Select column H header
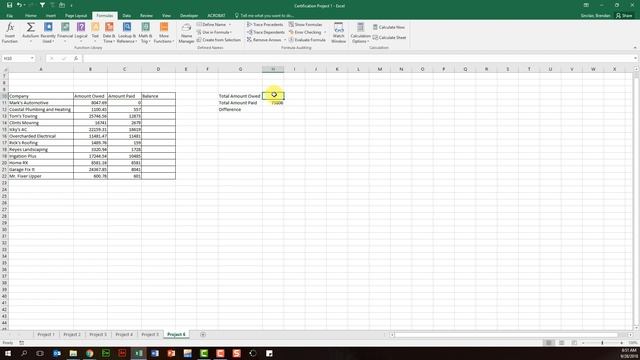Viewport: 640px width, 360px height. 273,69
